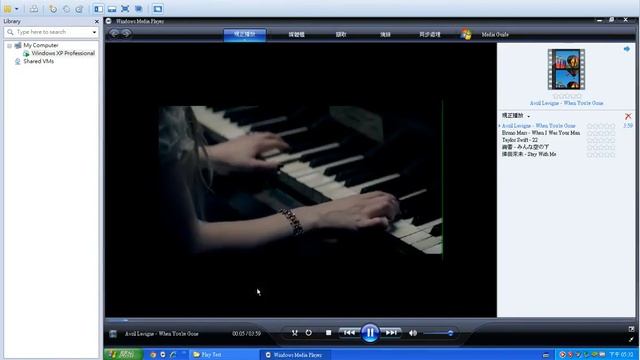Select the Stay With Me playlist item
Screen dimensions: 640x360
tap(529, 154)
